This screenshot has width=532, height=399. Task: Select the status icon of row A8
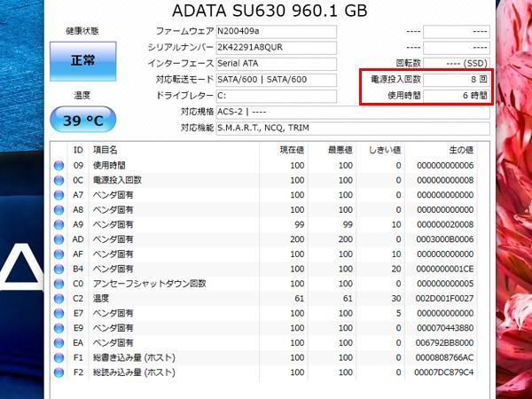(x=59, y=210)
